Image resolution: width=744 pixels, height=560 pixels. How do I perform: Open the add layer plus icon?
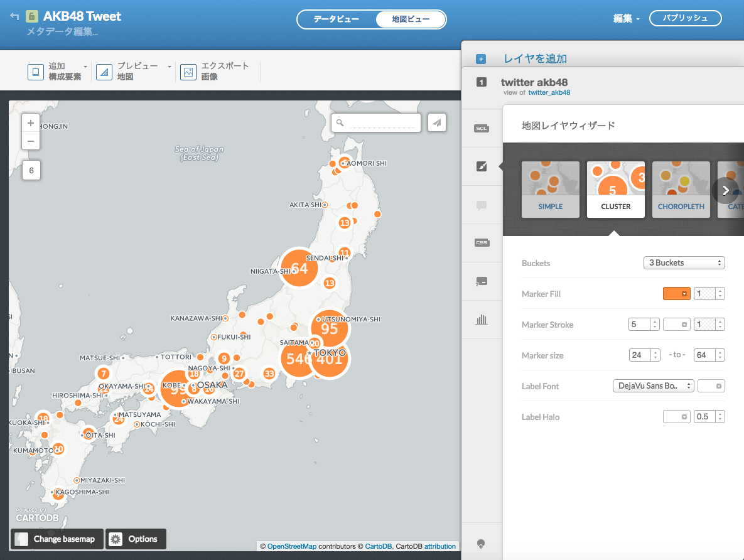coord(481,59)
